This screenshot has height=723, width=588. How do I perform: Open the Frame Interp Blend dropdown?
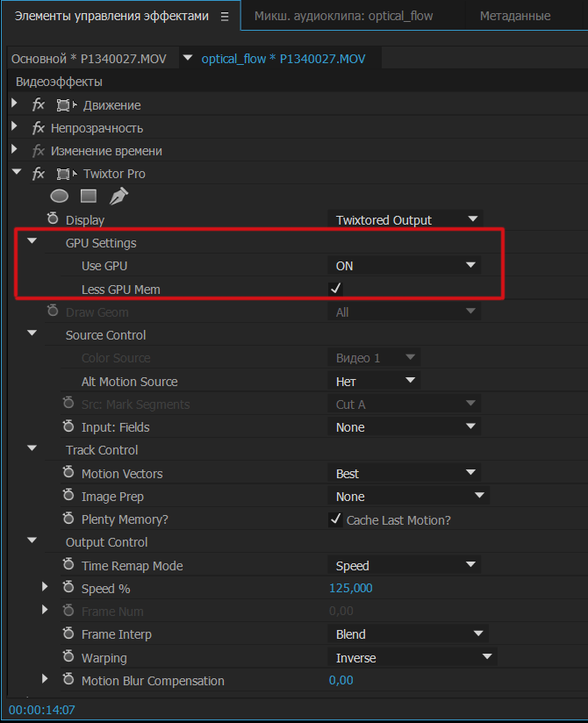[410, 634]
